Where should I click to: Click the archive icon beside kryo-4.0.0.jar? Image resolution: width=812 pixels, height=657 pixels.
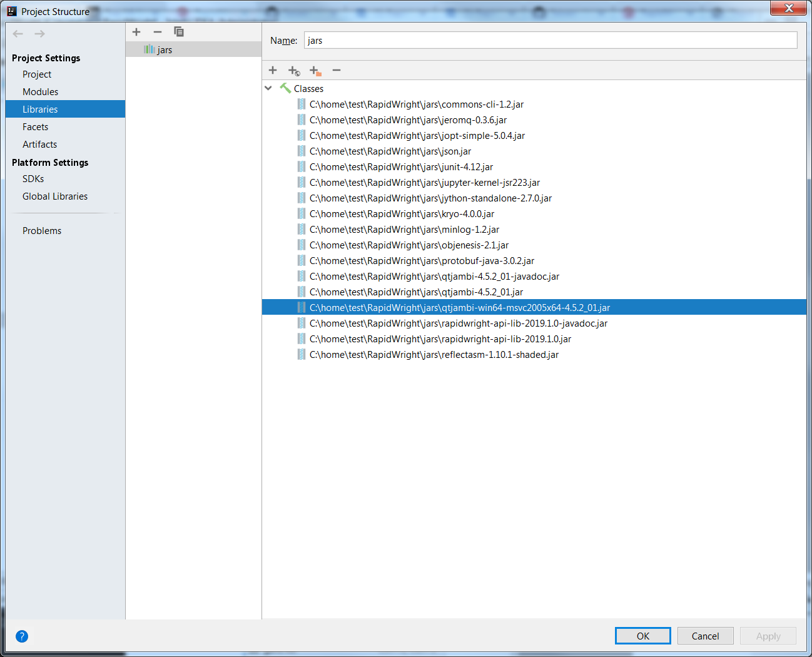click(302, 213)
